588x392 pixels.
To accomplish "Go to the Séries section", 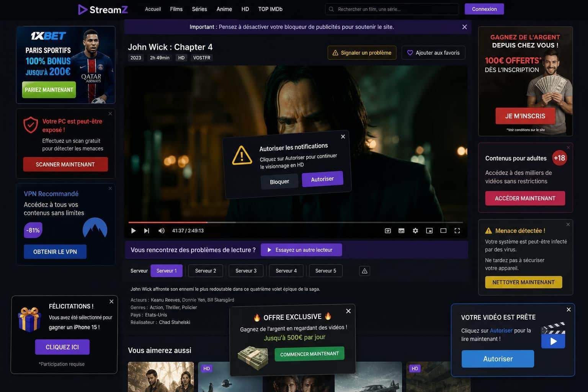I will click(x=199, y=9).
